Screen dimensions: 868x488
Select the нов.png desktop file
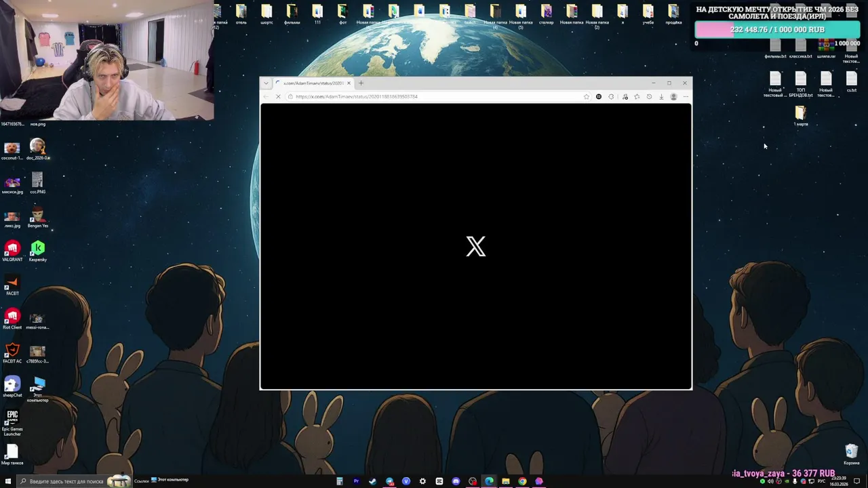click(37, 124)
